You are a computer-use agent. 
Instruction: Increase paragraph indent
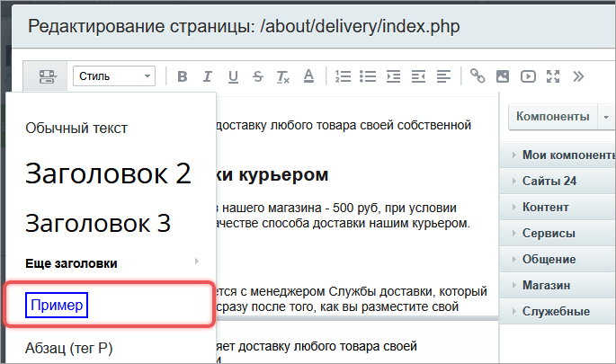tap(393, 76)
